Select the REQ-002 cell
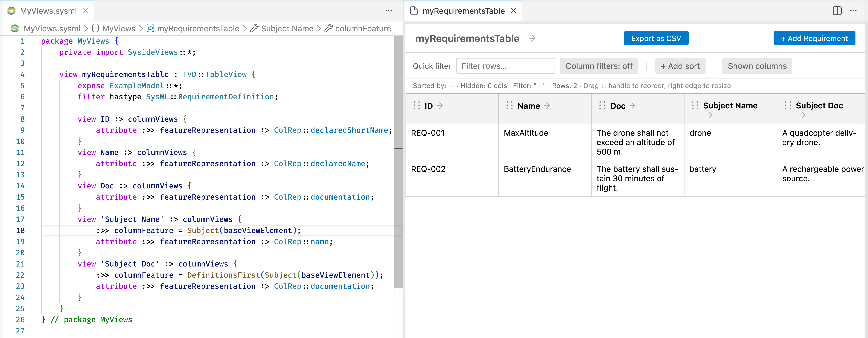The width and height of the screenshot is (868, 338). 452,178
